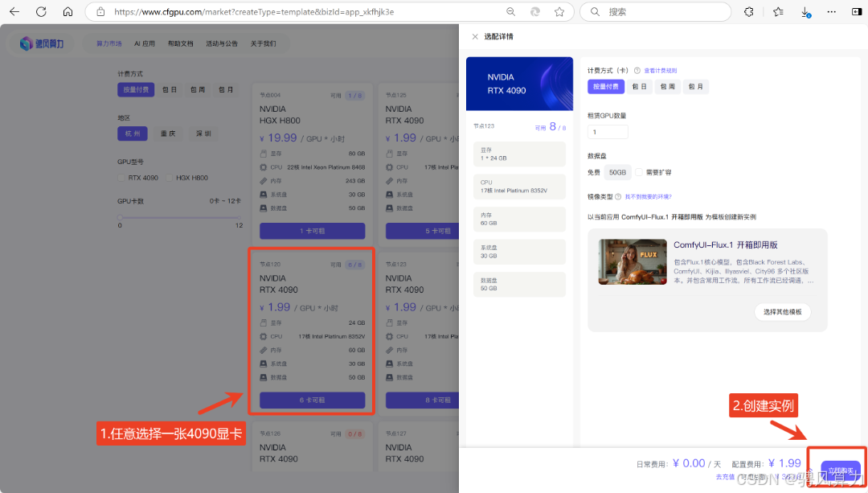
Task: Open the 去充值 link
Action: click(x=725, y=477)
